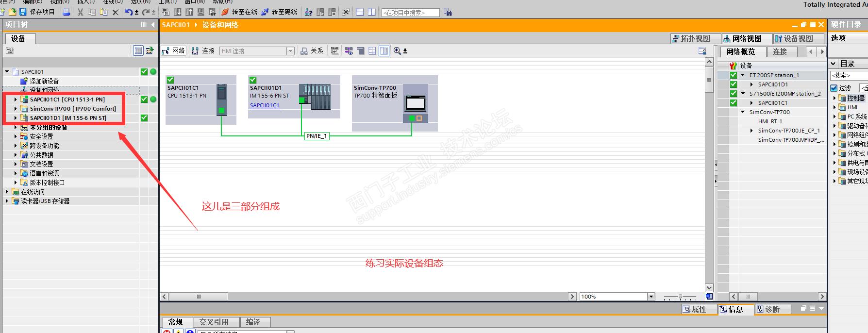
Task: Adjust the zoom slider below network view
Action: (x=680, y=297)
